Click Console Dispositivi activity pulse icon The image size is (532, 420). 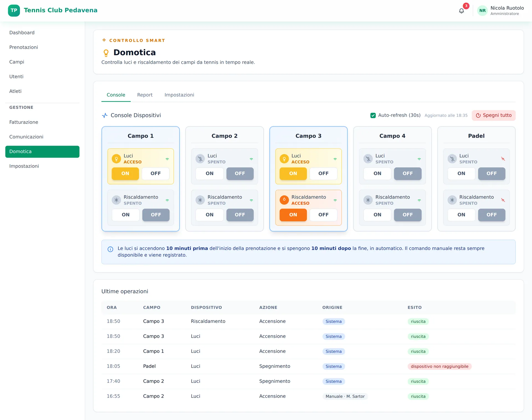click(105, 115)
